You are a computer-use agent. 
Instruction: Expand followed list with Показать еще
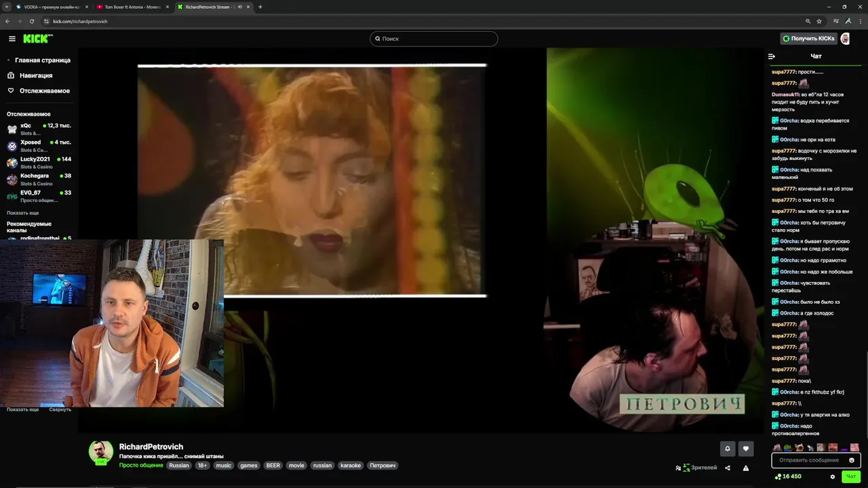(x=22, y=213)
